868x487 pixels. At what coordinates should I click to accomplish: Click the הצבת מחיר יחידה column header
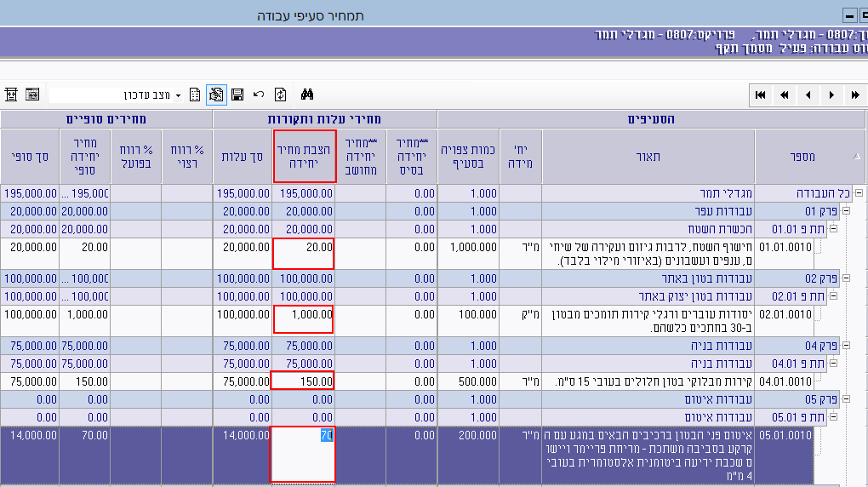point(304,156)
